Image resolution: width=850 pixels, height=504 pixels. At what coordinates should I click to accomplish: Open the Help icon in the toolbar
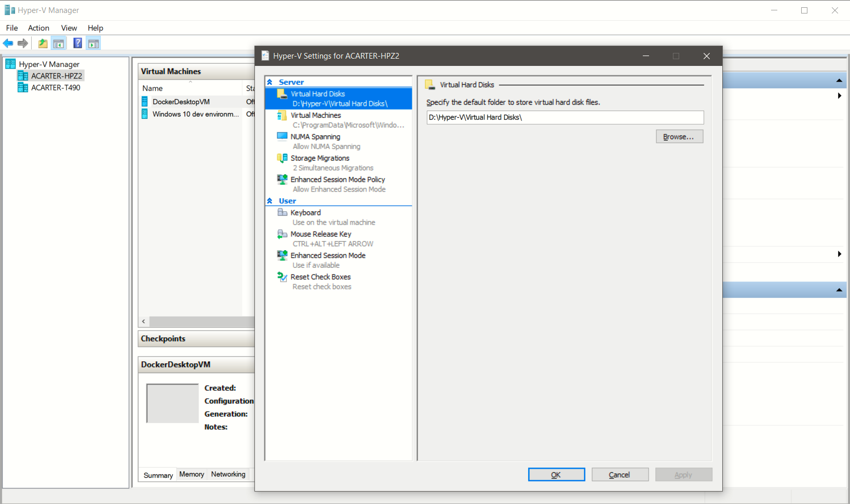click(77, 43)
